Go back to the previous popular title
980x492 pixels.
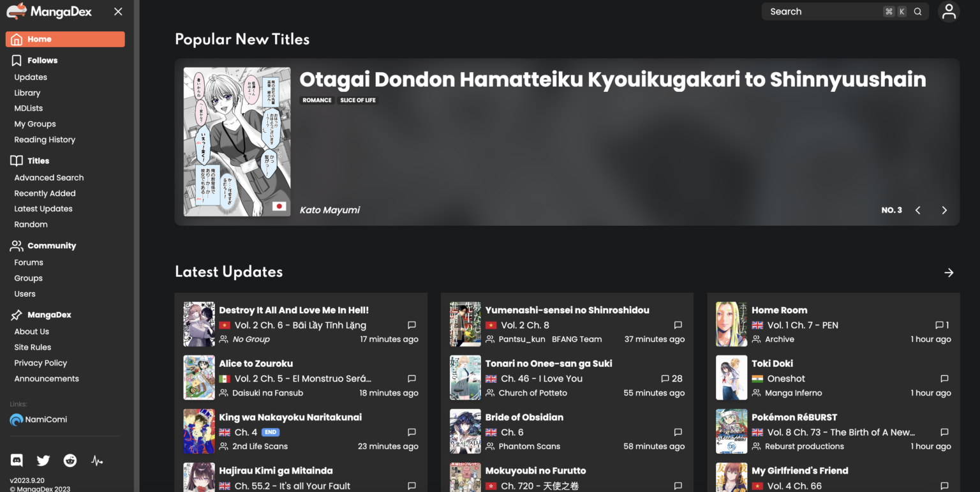tap(917, 209)
